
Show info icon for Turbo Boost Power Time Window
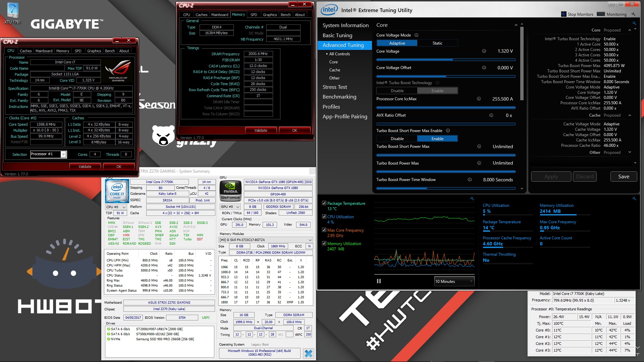pos(470,180)
